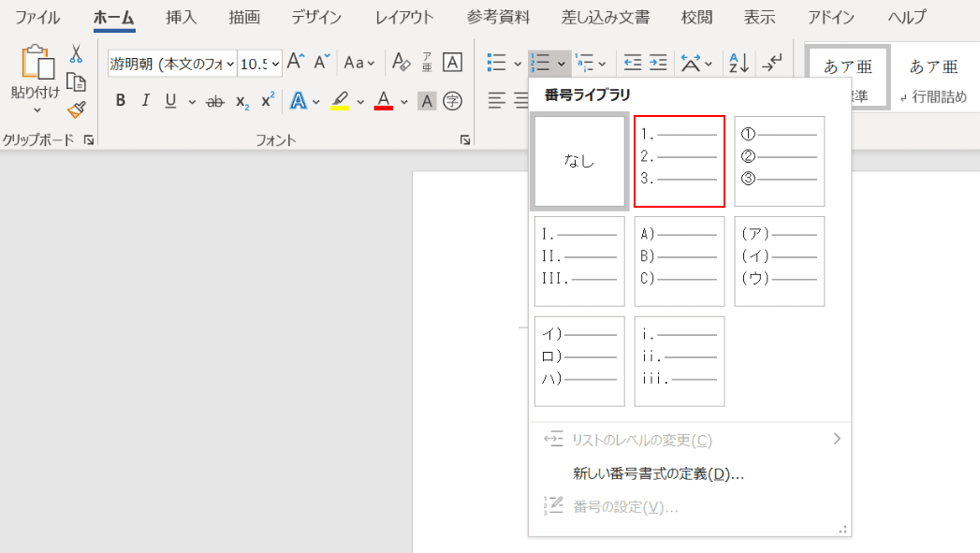Image resolution: width=980 pixels, height=553 pixels.
Task: Open font name combo box dropdown
Action: pos(230,64)
